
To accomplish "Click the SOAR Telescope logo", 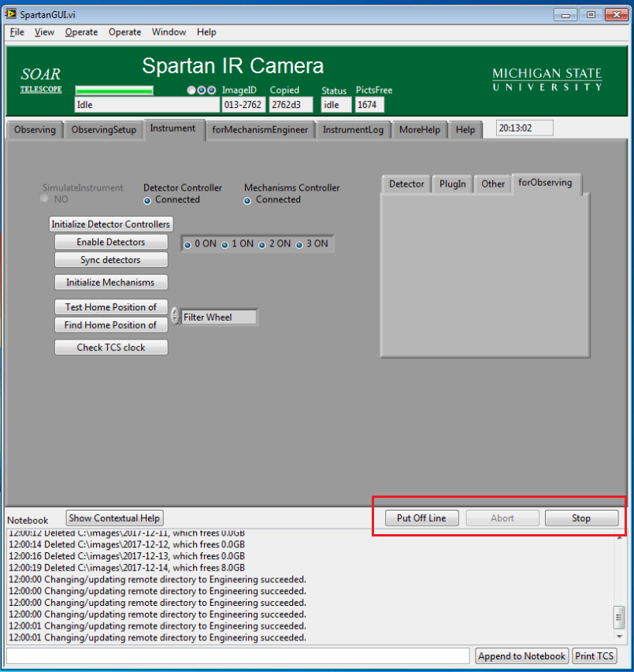I will pyautogui.click(x=41, y=80).
